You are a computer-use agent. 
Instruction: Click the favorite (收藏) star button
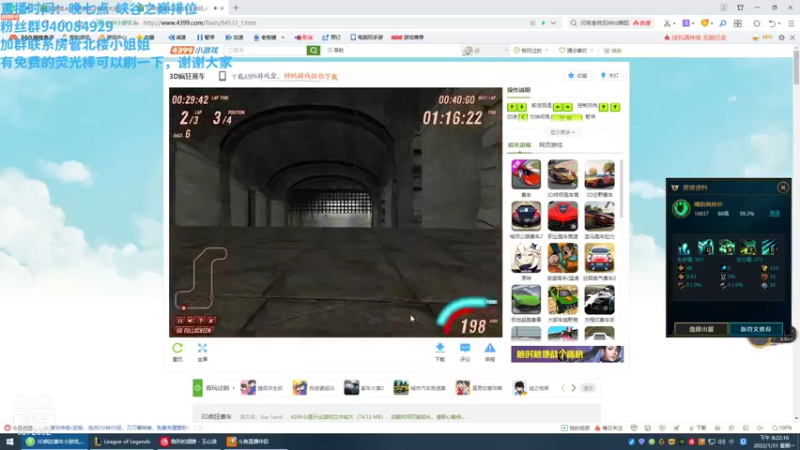pos(578,76)
